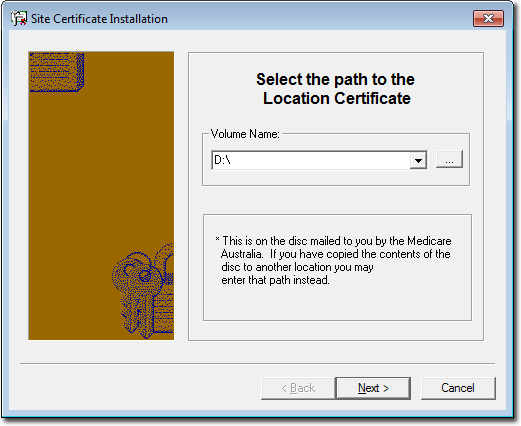
Task: Click the asterisk at the start of the note
Action: click(217, 239)
